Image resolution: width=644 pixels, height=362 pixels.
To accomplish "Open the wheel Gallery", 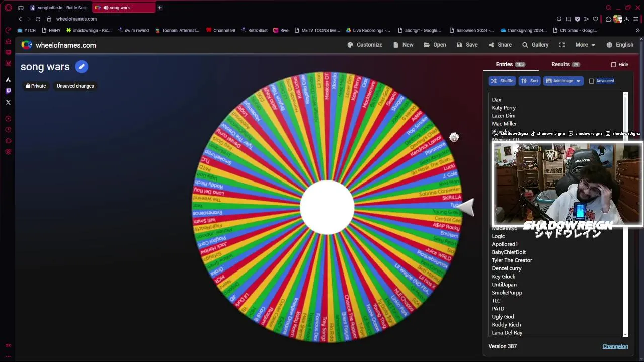I will pyautogui.click(x=535, y=45).
